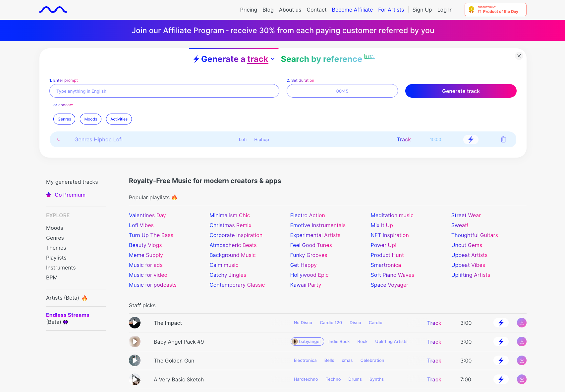The width and height of the screenshot is (565, 392).
Task: Click Log In
Action: pos(445,10)
